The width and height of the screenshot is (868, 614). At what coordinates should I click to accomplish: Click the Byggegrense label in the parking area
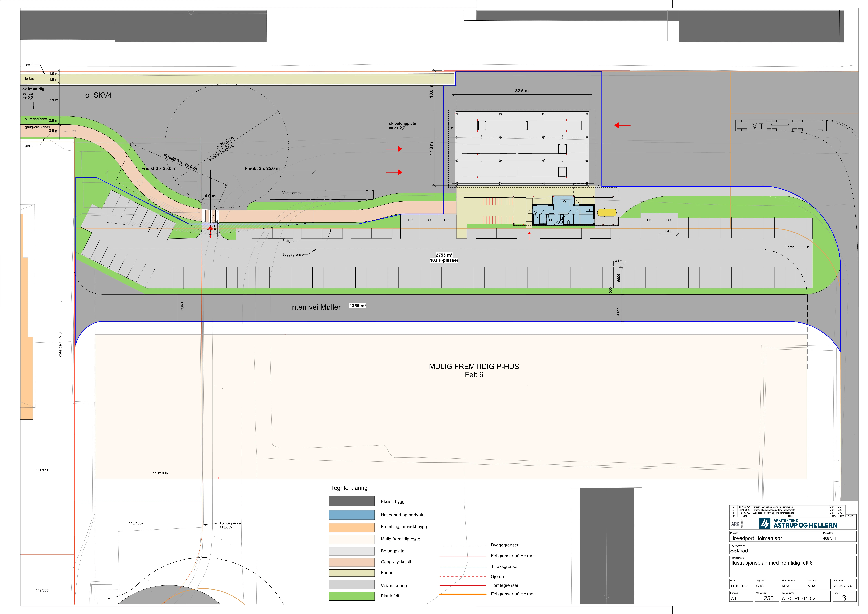click(x=293, y=255)
